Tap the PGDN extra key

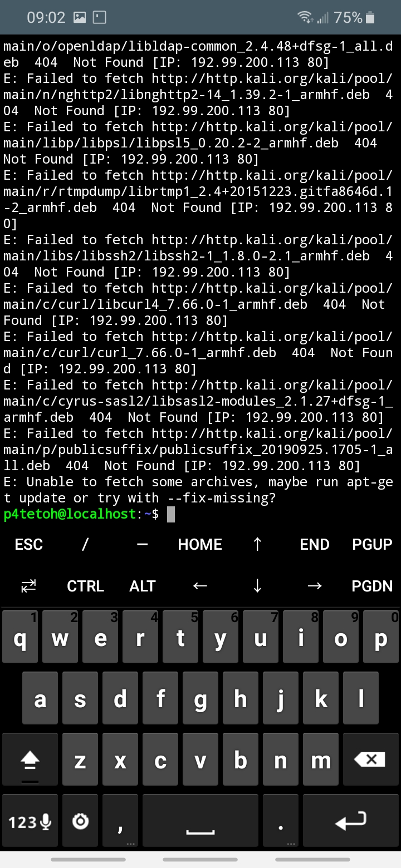tap(372, 586)
